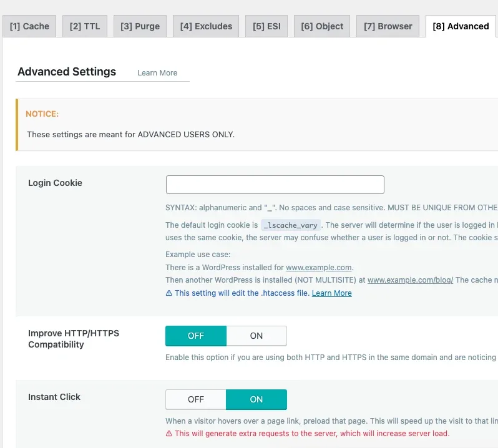Click the Advanced Settings heading
Screen dimensions: 498x448
tap(67, 72)
